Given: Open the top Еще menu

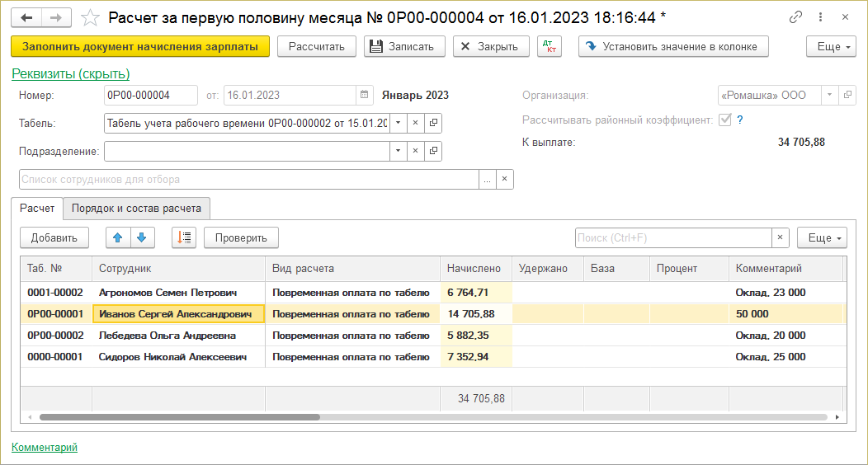Looking at the screenshot, I should [x=831, y=46].
